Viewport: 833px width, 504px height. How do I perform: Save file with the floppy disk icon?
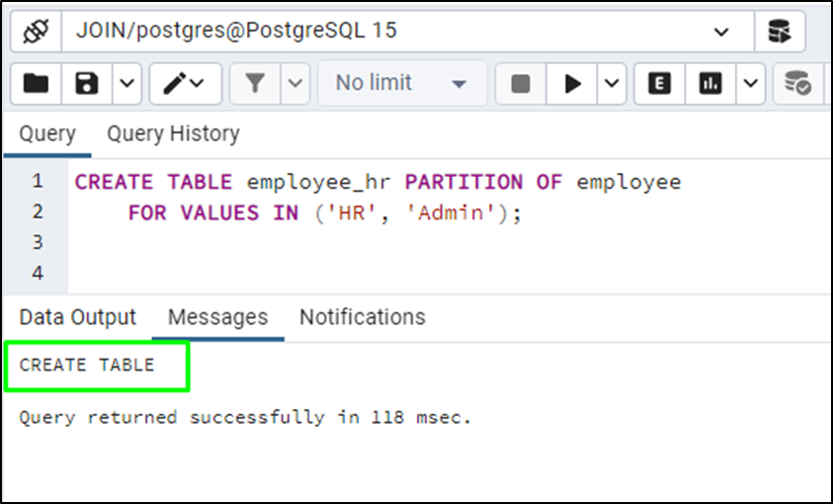[87, 83]
